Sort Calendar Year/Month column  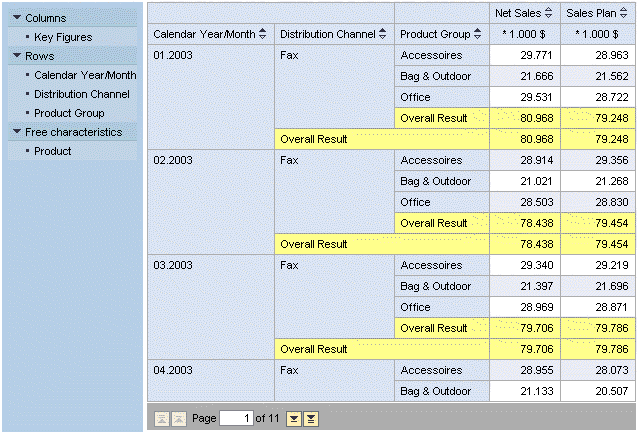tap(263, 34)
